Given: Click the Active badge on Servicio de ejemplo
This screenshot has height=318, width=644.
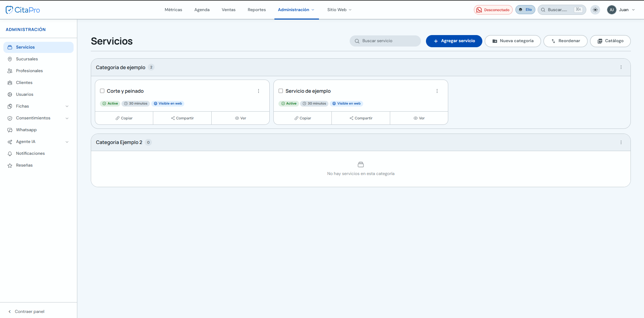Looking at the screenshot, I should (x=289, y=104).
